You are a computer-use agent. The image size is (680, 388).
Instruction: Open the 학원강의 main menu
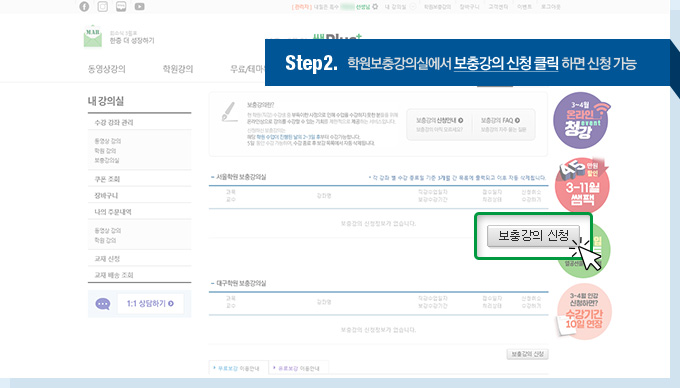click(x=178, y=69)
